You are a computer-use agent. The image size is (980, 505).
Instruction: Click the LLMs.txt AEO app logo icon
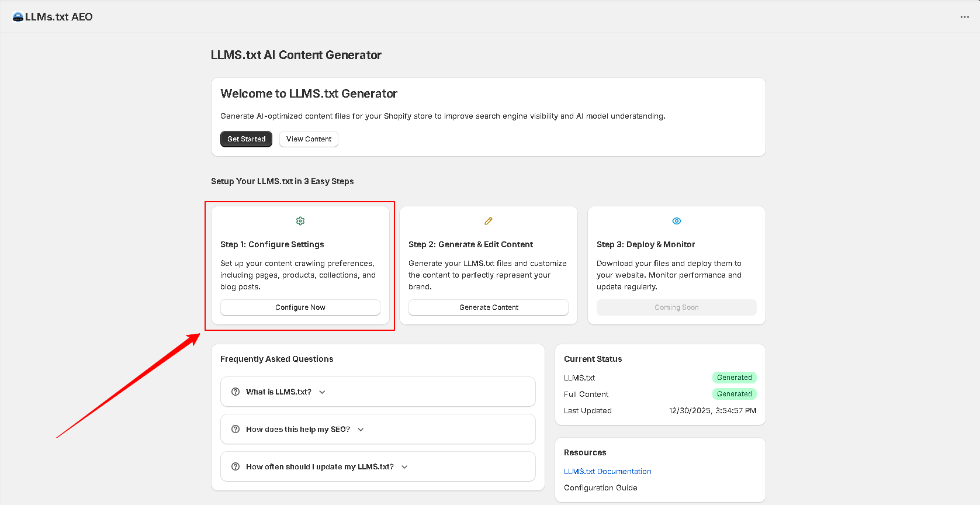coord(18,17)
